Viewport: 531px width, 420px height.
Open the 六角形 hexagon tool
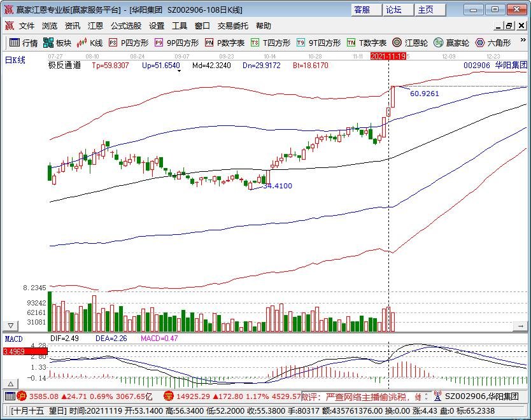[x=493, y=43]
